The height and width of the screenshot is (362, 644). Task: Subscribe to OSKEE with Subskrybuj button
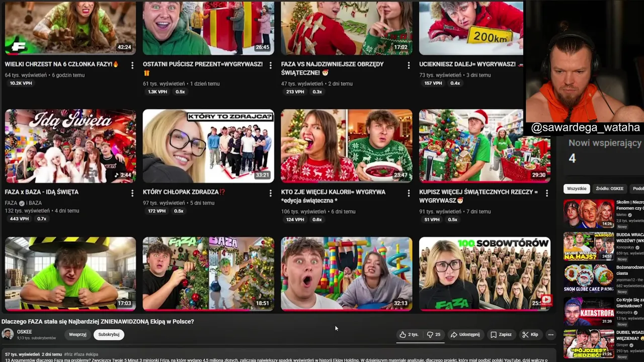coord(109,334)
